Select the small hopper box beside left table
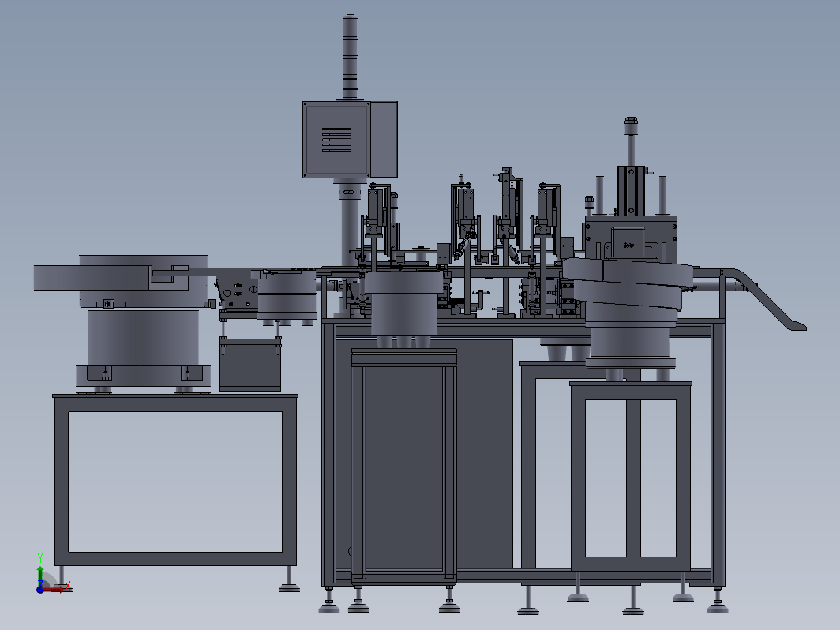This screenshot has width=840, height=630. (249, 364)
